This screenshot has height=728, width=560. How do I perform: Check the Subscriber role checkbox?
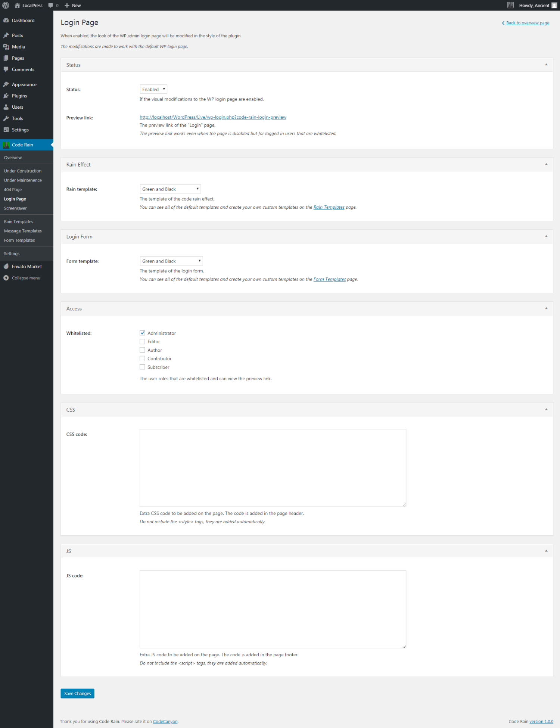click(142, 367)
